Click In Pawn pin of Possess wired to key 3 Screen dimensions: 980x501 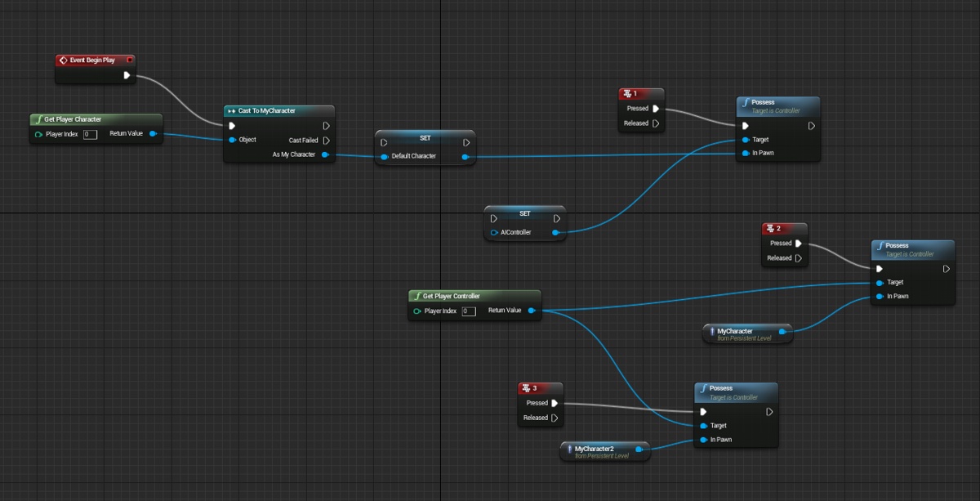[x=704, y=440]
